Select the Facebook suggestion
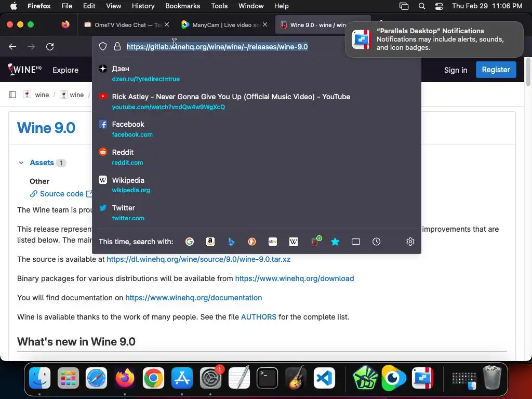The height and width of the screenshot is (399, 532). tap(257, 129)
